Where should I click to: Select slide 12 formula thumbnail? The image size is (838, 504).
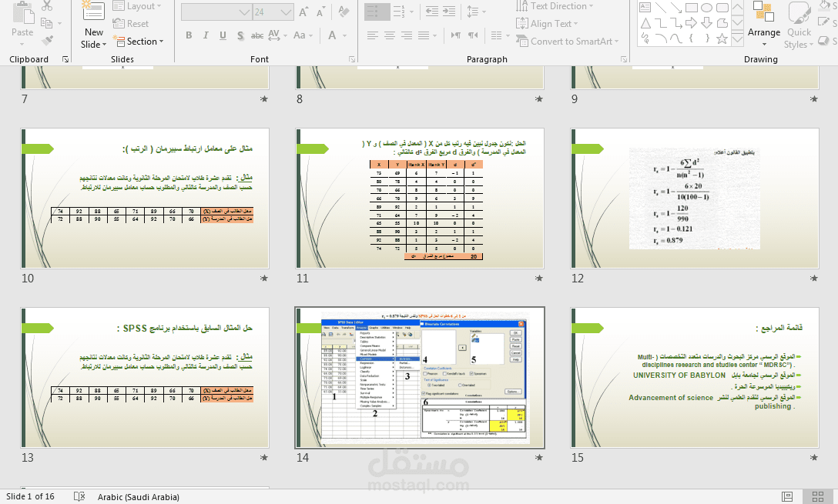pos(695,198)
